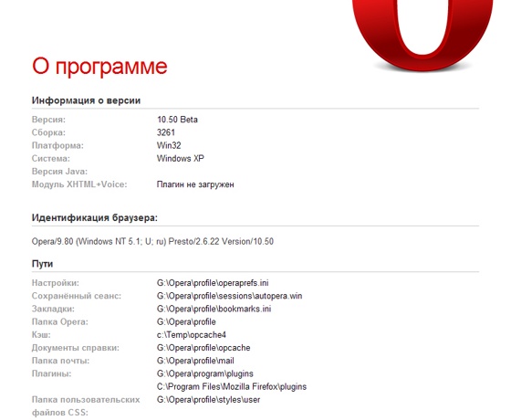Image resolution: width=511 pixels, height=420 pixels.
Task: Click the large red Opera logo
Action: pyautogui.click(x=422, y=35)
